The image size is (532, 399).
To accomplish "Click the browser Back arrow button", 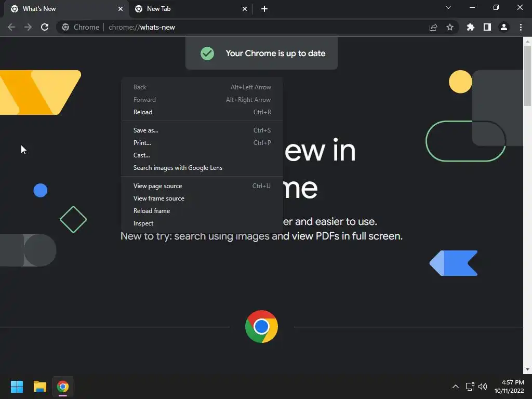I will click(x=11, y=27).
